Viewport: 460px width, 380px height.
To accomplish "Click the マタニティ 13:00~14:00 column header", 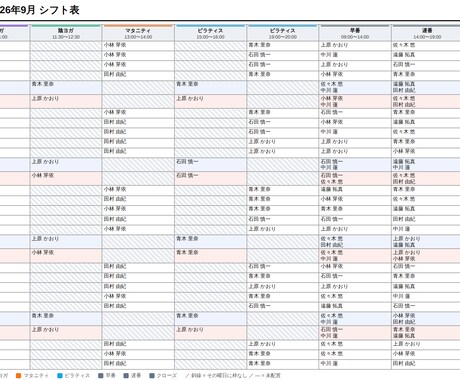I will [x=138, y=33].
